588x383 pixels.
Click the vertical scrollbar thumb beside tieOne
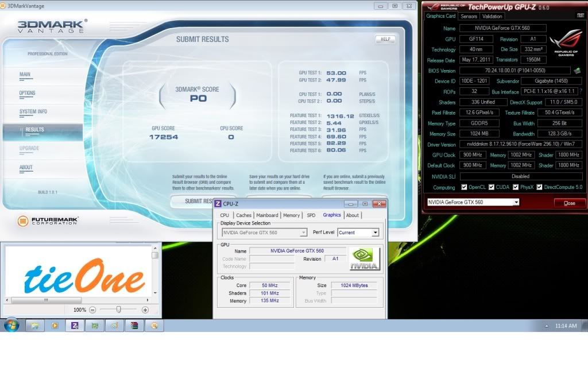pyautogui.click(x=155, y=255)
